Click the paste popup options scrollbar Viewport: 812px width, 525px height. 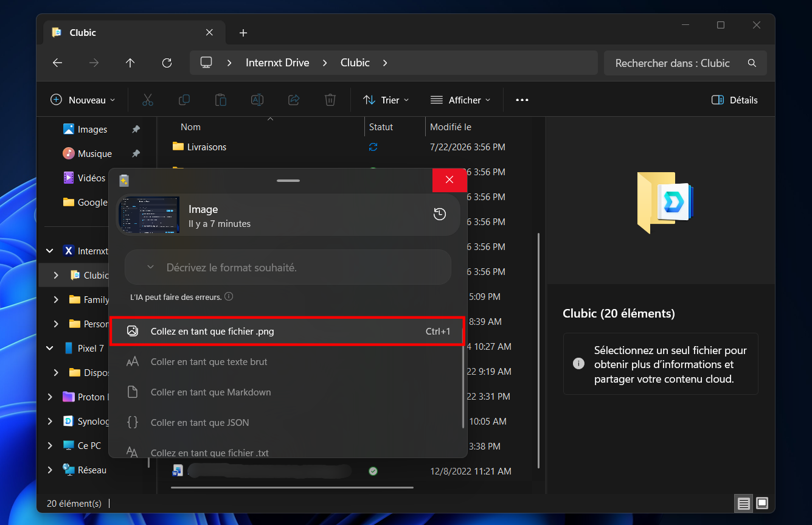[463, 386]
